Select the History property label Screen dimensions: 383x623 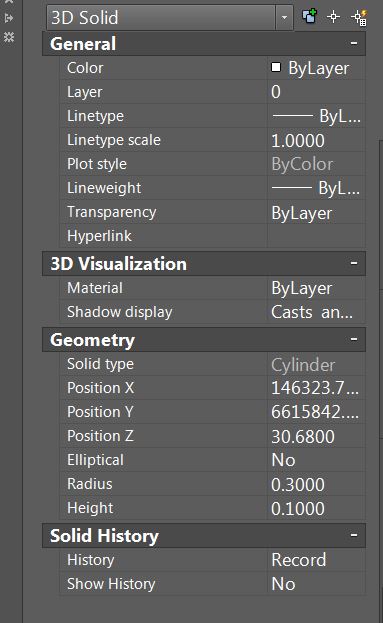[x=91, y=560]
